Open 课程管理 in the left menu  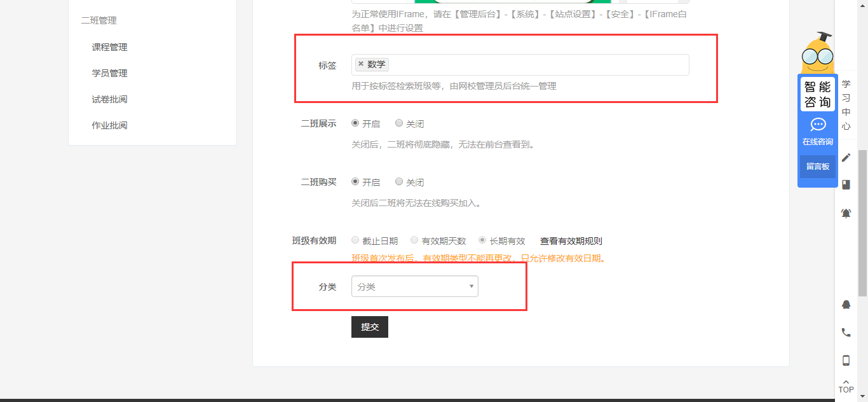point(109,47)
